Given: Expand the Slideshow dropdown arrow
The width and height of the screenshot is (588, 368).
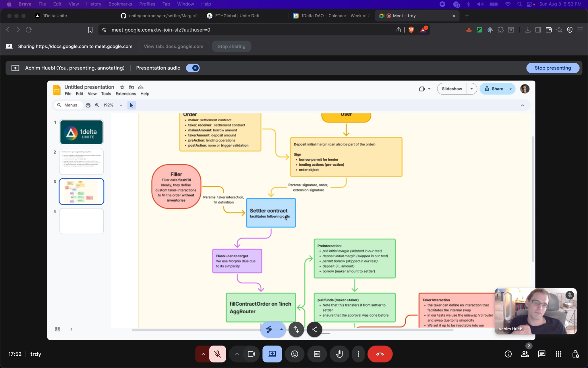Looking at the screenshot, I should (471, 89).
